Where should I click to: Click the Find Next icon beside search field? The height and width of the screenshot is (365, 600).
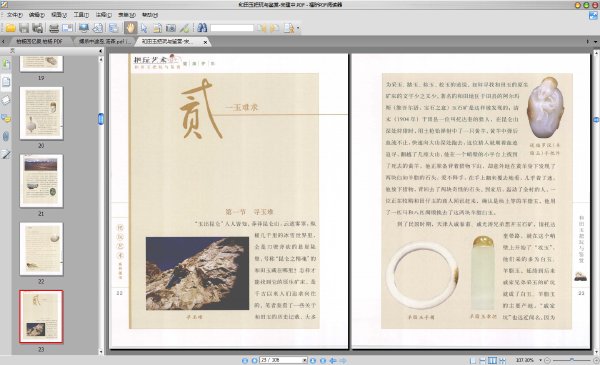(x=275, y=28)
